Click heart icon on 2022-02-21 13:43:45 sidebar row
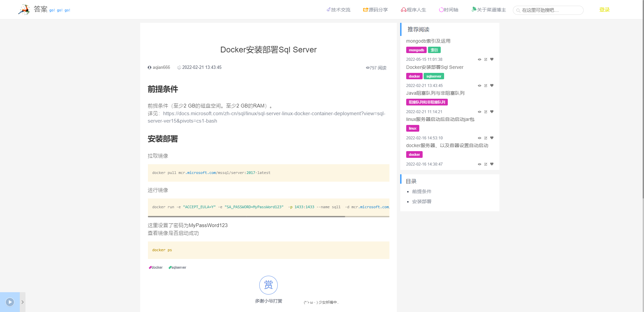The height and width of the screenshot is (312, 644). coord(492,86)
